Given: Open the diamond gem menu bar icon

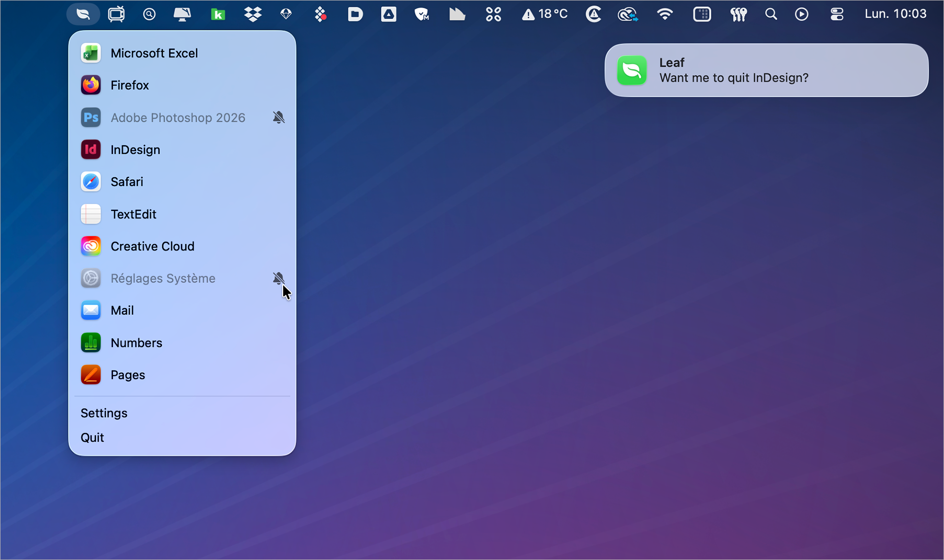Looking at the screenshot, I should [286, 14].
